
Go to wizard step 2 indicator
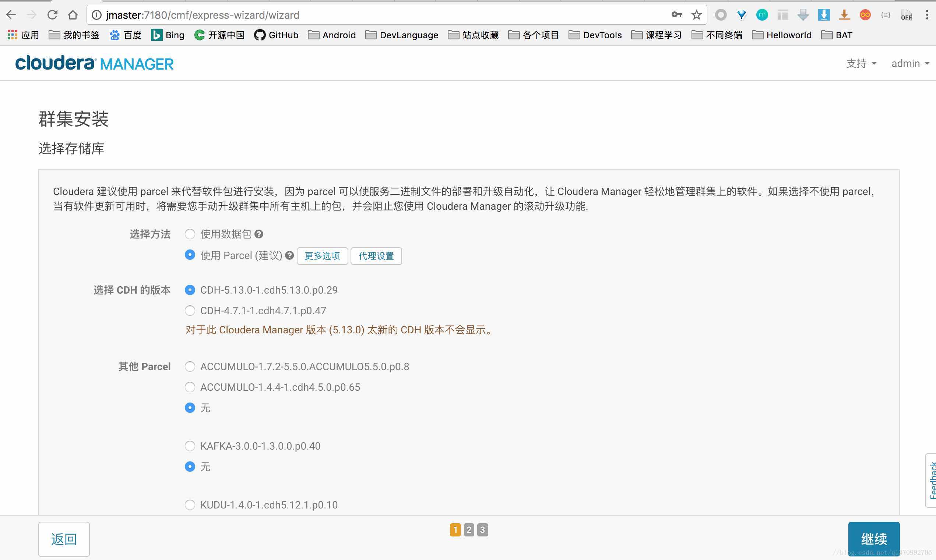coord(469,530)
